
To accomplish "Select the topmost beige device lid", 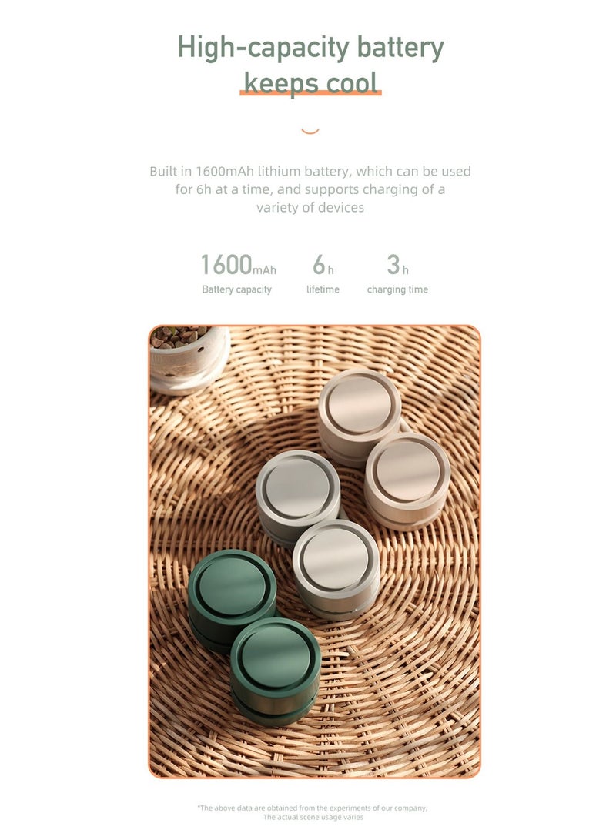I will pyautogui.click(x=359, y=402).
